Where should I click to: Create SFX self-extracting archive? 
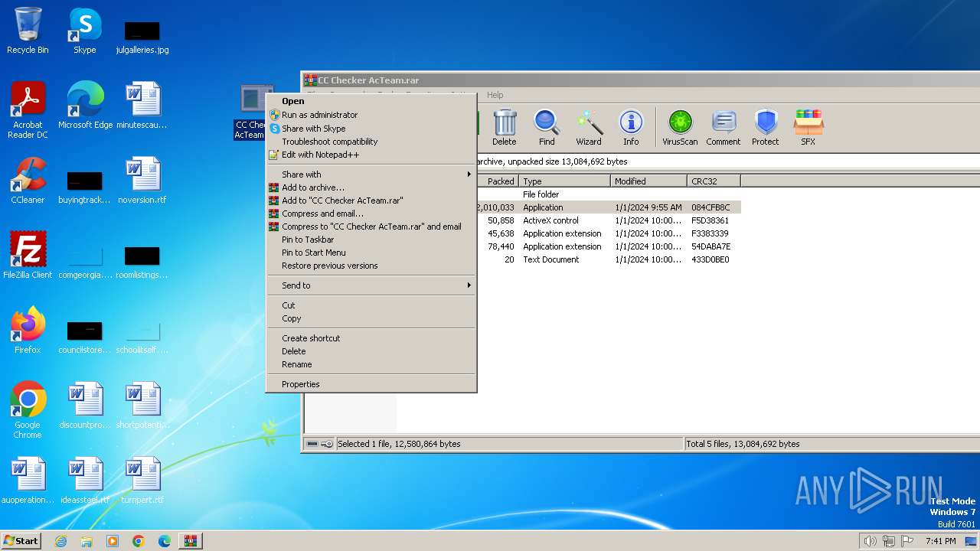(x=808, y=128)
